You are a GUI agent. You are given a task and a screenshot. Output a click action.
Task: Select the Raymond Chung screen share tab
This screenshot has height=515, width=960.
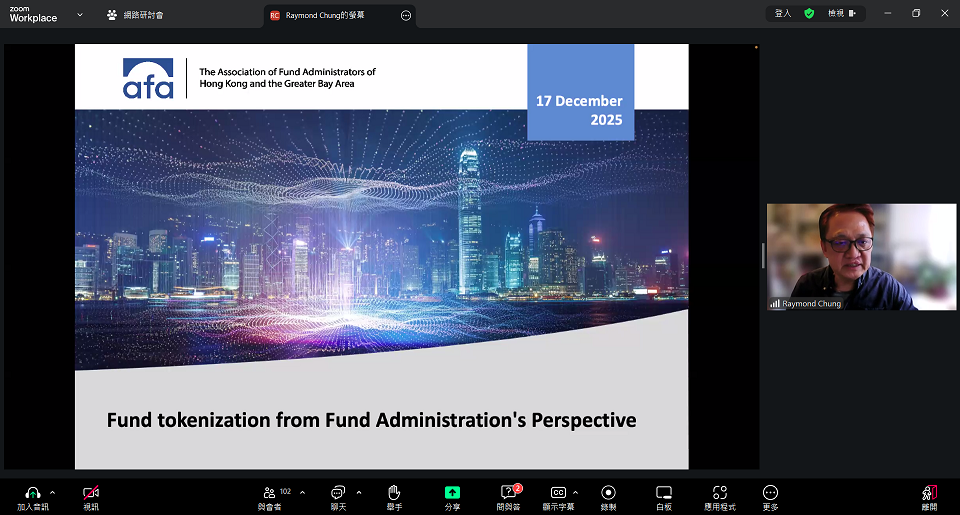pyautogui.click(x=330, y=15)
